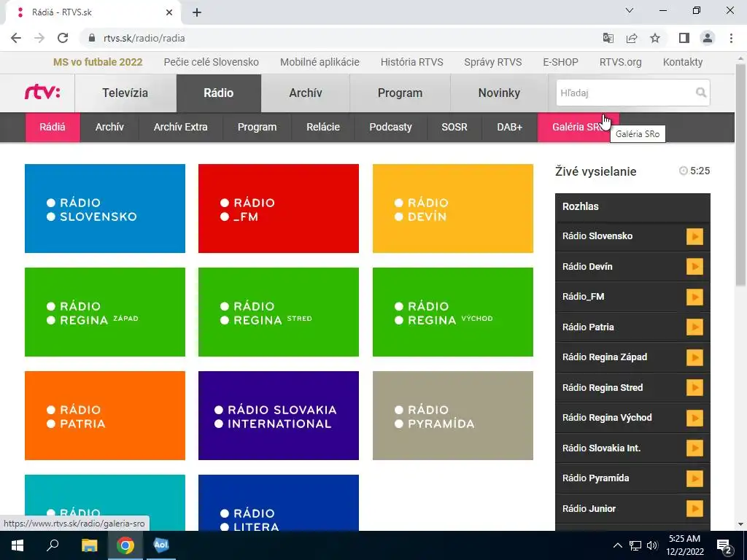Open the Archív main tab
This screenshot has width=747, height=560.
click(x=306, y=93)
